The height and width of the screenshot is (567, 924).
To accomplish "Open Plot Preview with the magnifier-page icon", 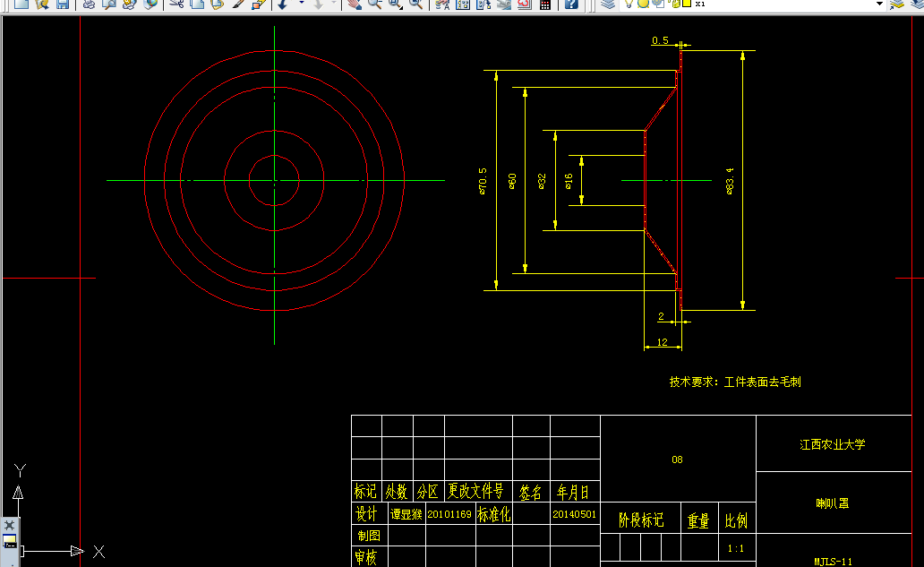I will coord(109,4).
